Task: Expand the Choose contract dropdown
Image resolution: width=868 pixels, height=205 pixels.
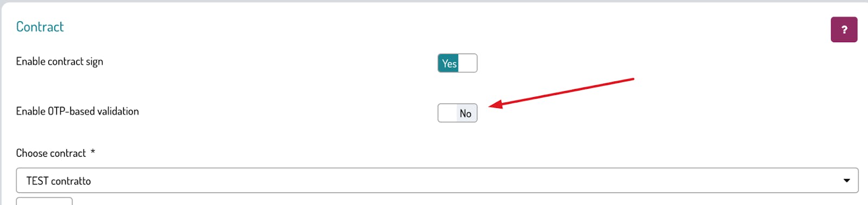Action: pos(437,180)
